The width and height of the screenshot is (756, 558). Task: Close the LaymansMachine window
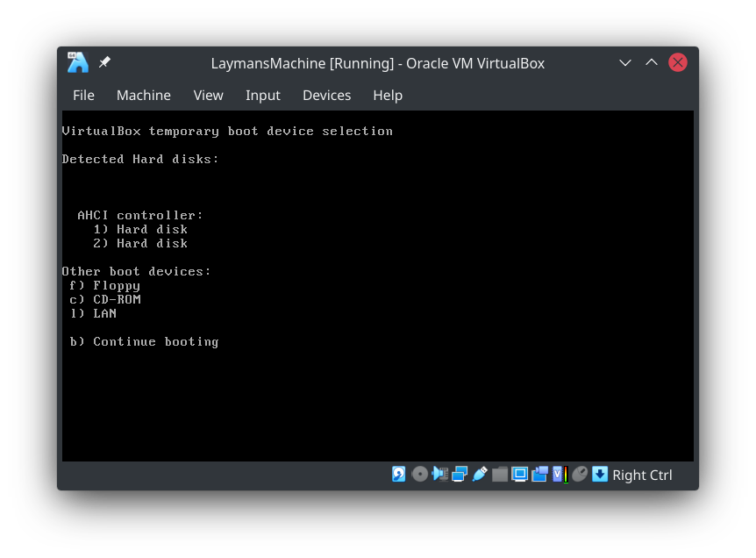click(x=678, y=62)
